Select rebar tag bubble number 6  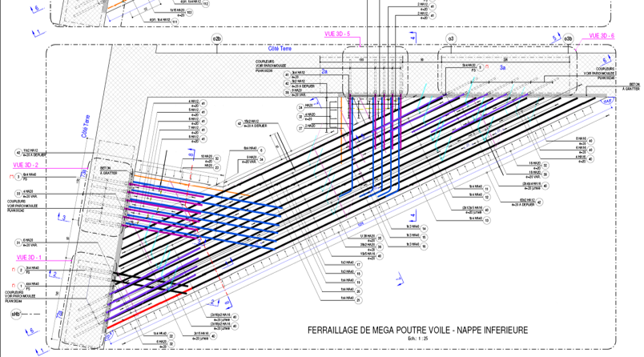coord(262,149)
